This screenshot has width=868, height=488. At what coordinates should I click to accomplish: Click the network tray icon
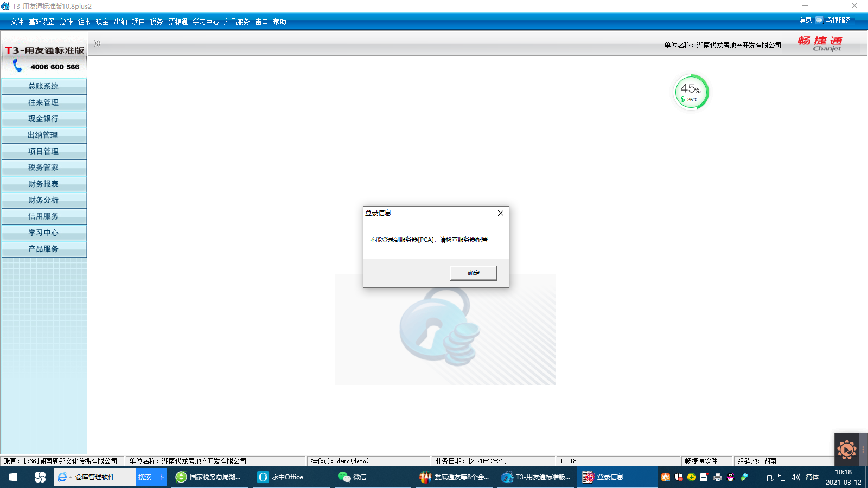point(782,477)
